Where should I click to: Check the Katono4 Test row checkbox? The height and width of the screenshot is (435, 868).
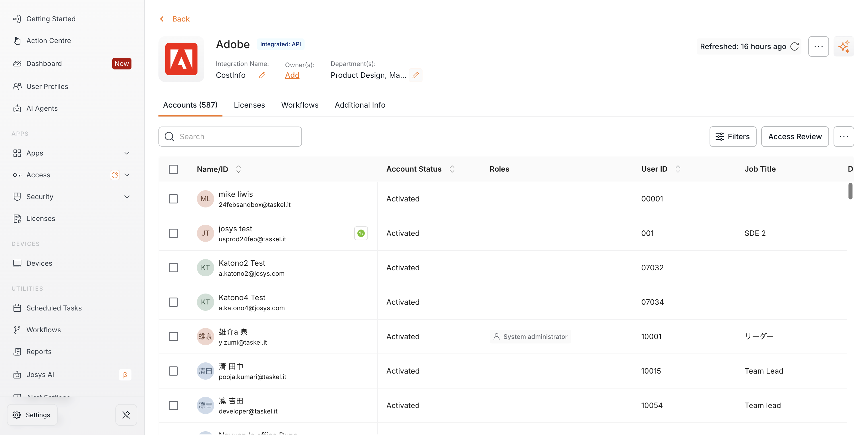(x=173, y=302)
